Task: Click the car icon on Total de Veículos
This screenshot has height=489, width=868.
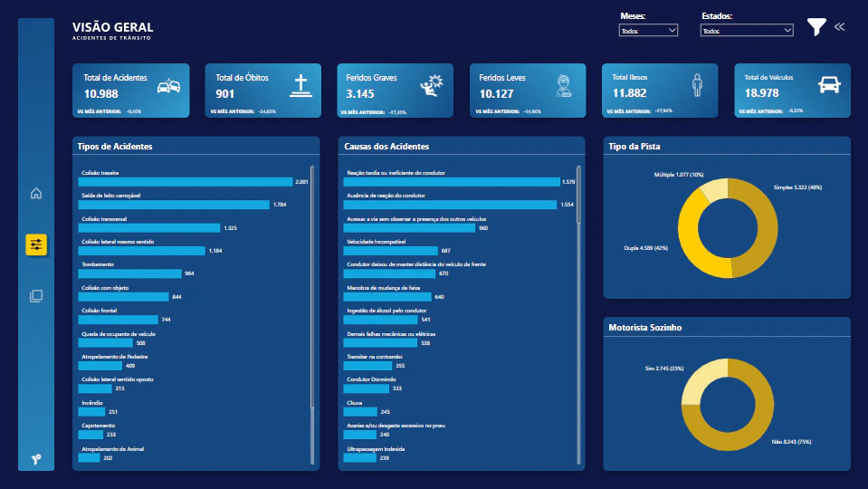Action: [x=829, y=85]
